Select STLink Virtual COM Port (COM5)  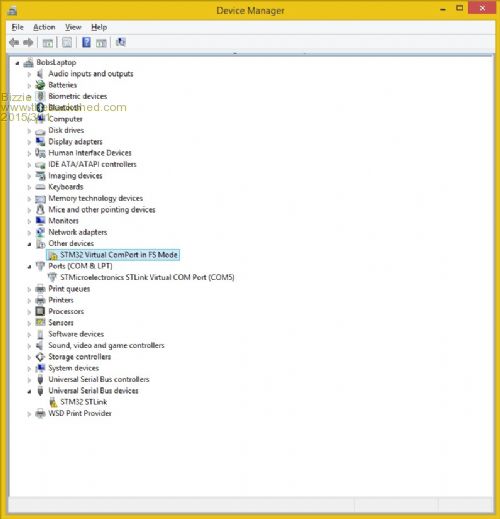[x=147, y=277]
